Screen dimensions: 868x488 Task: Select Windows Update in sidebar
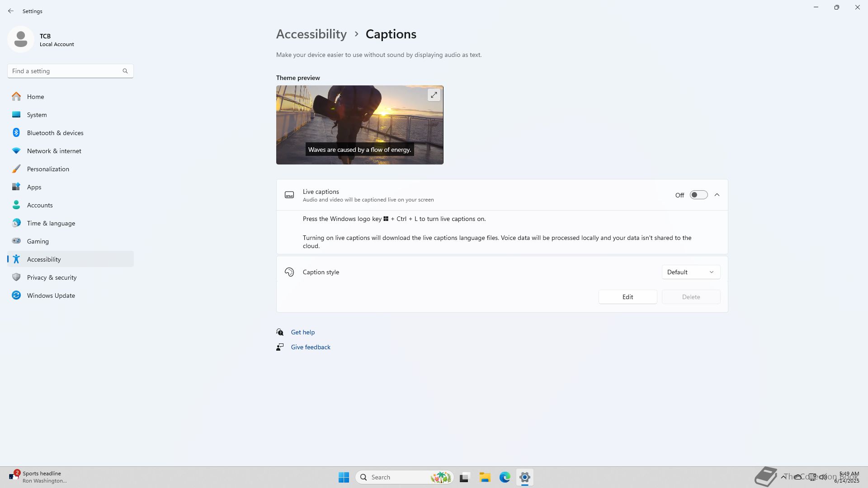51,296
